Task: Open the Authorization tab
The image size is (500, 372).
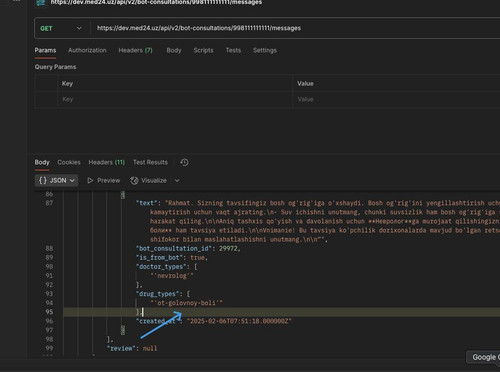Action: coord(87,50)
